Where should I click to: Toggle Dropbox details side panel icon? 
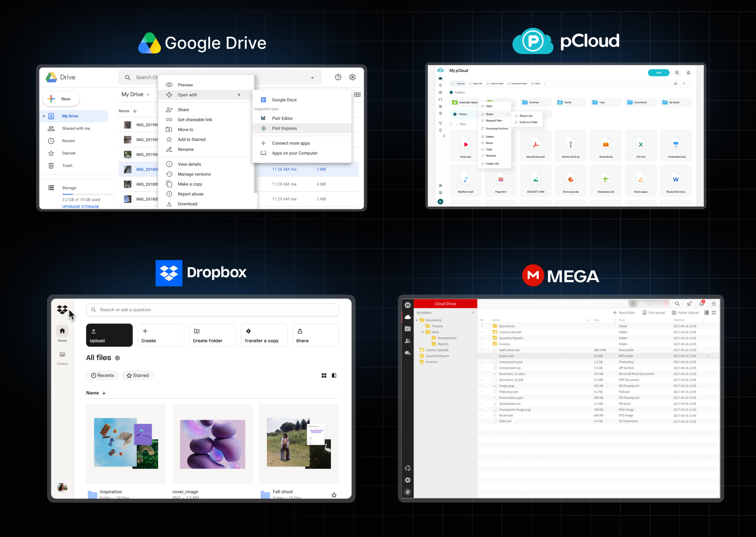click(334, 376)
